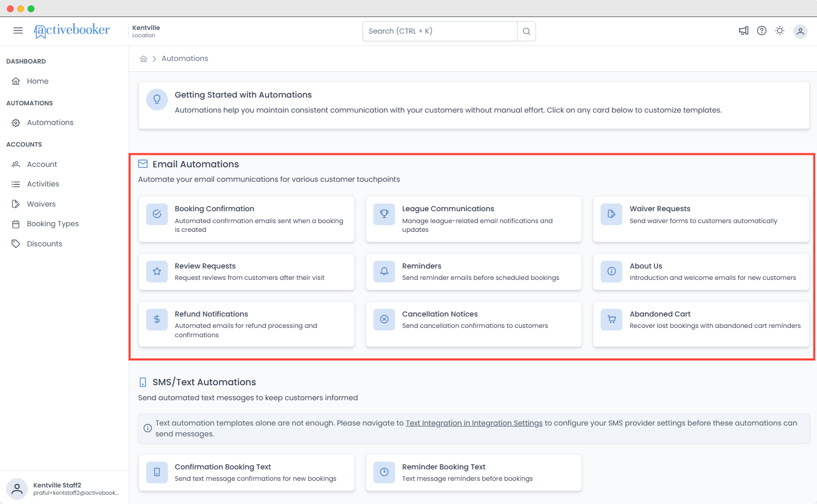This screenshot has width=817, height=504.
Task: Open the Kentville Staff2 user panel
Action: pyautogui.click(x=64, y=489)
